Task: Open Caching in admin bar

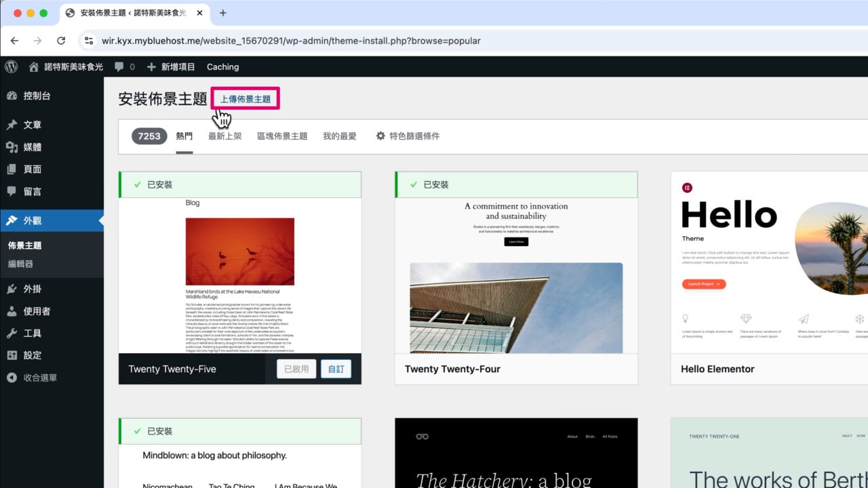Action: pos(223,66)
